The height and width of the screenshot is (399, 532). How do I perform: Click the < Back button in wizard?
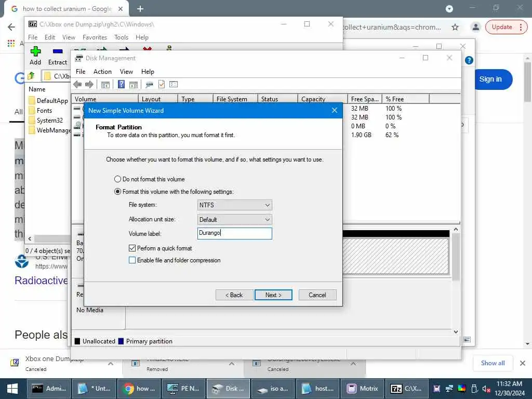tap(234, 295)
